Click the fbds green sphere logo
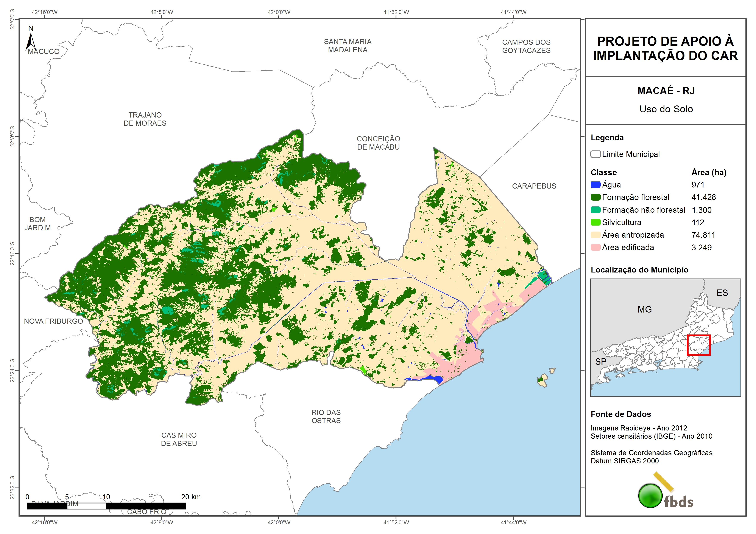756x534 pixels. pos(650,495)
